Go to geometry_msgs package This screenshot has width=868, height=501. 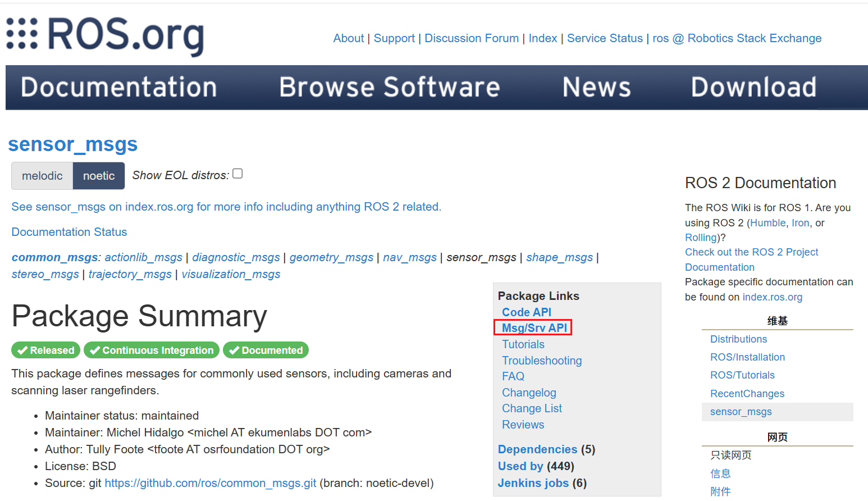point(331,257)
